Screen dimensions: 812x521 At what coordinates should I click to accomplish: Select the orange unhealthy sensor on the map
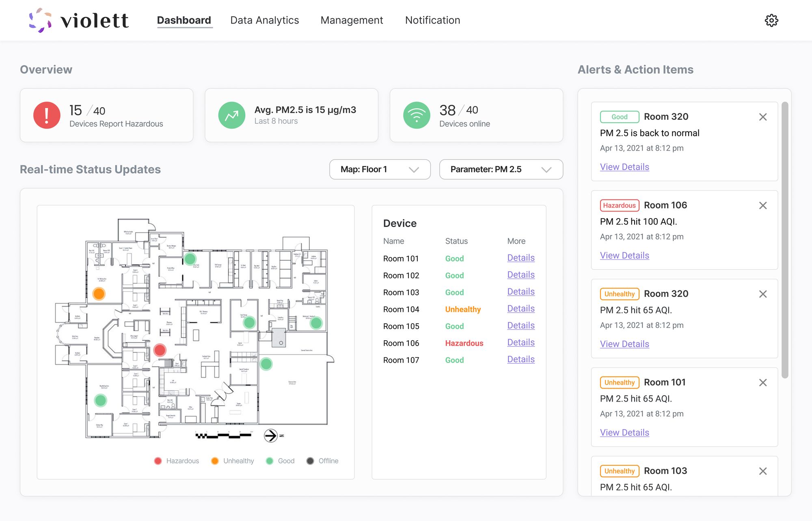pos(99,294)
